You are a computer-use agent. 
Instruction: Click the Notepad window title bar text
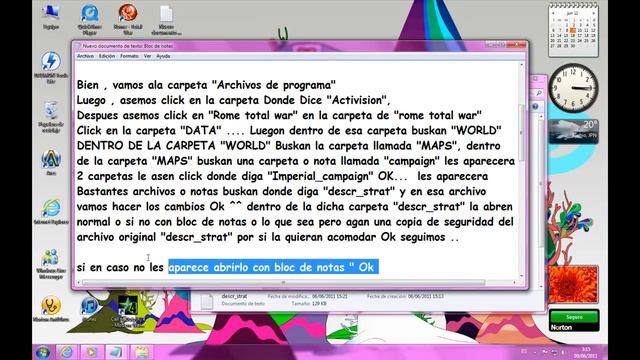click(x=128, y=46)
